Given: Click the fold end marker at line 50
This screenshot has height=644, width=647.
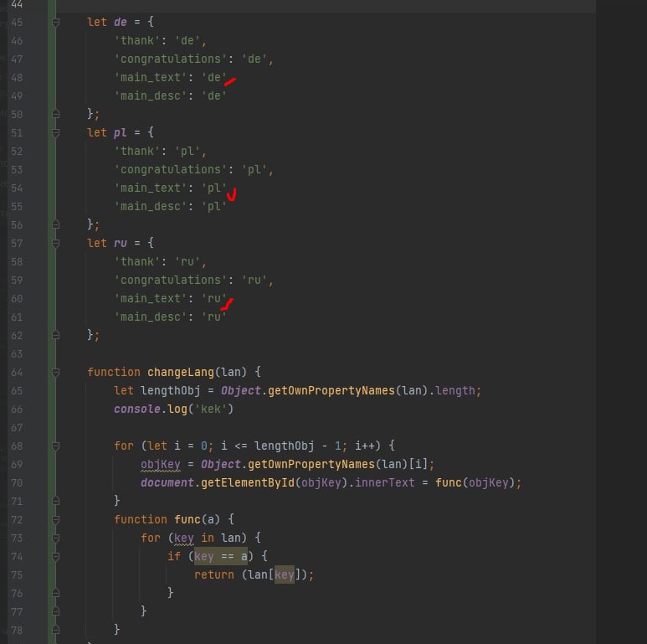Looking at the screenshot, I should pyautogui.click(x=56, y=115).
